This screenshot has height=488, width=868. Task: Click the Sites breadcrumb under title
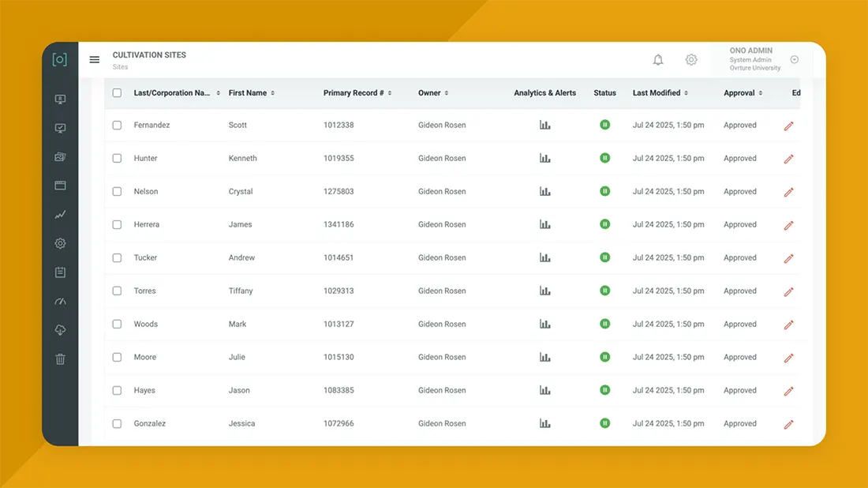pyautogui.click(x=120, y=67)
